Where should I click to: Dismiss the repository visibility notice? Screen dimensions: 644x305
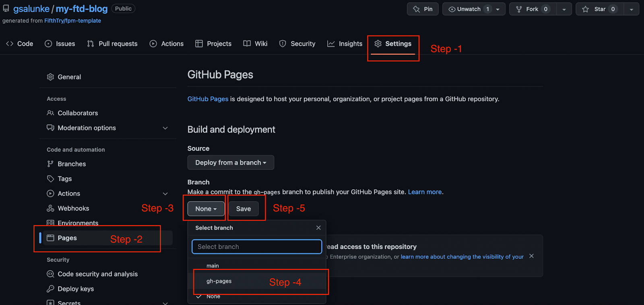click(531, 256)
